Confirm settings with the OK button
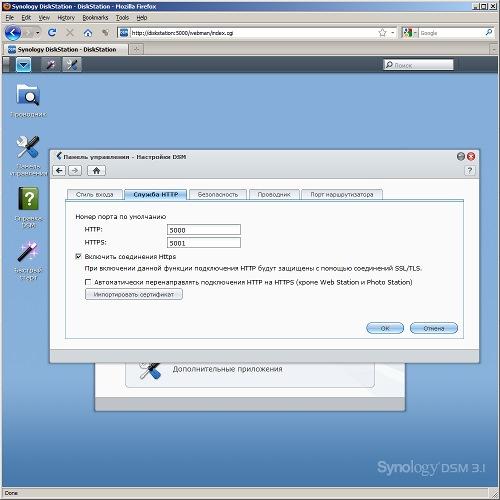500x500 pixels. [x=385, y=328]
